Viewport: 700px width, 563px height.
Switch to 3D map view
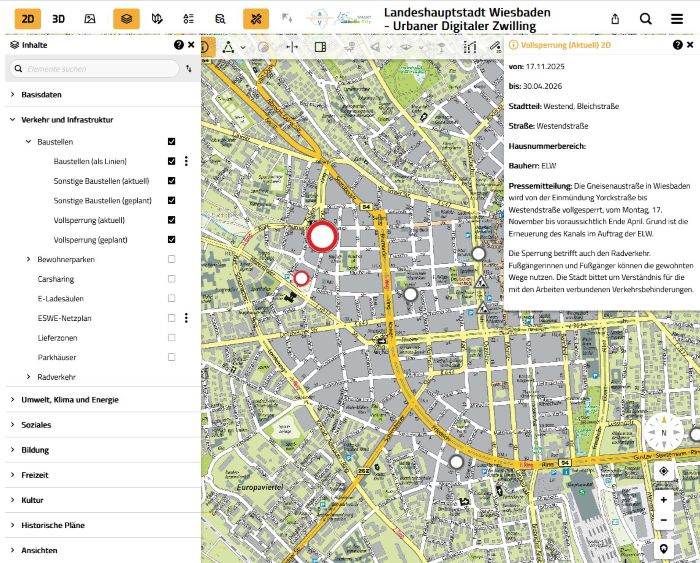(59, 18)
